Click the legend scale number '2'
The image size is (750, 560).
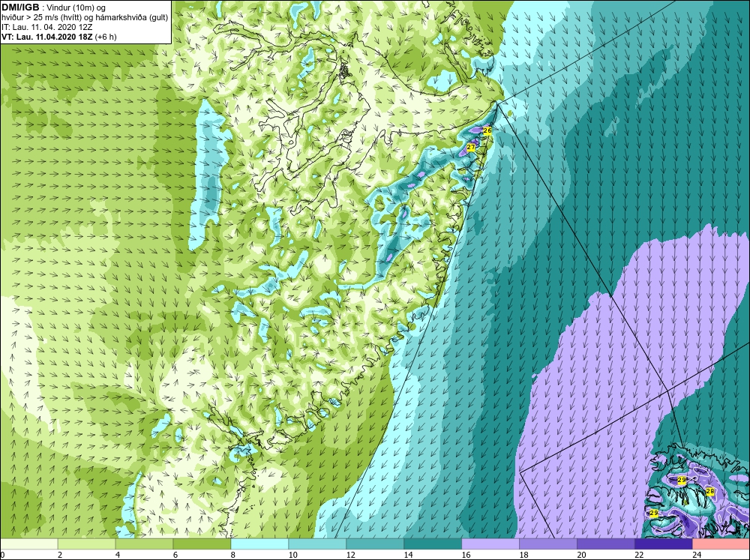tap(60, 555)
